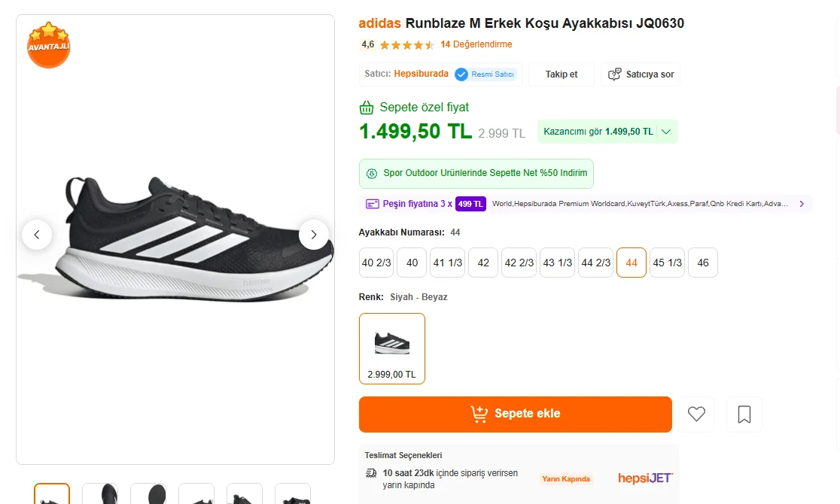Select the Siyah - Beyaz color swatch

(x=392, y=348)
